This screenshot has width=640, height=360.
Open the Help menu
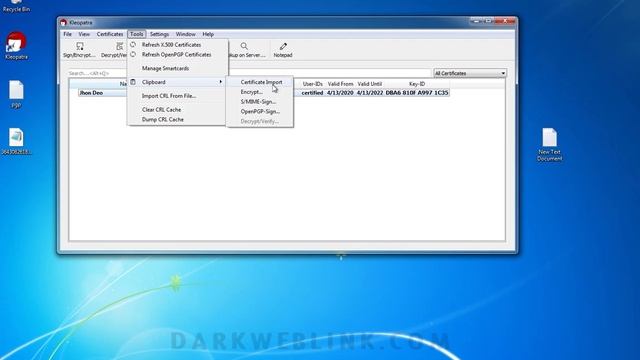click(x=208, y=34)
